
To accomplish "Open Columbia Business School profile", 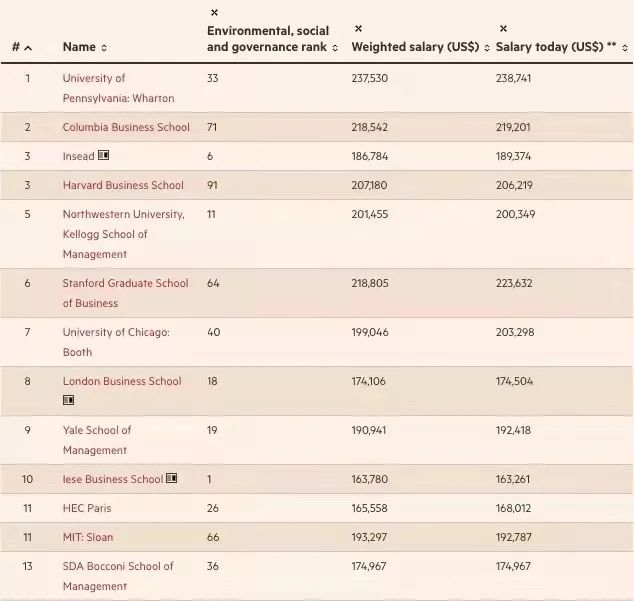I will (126, 127).
